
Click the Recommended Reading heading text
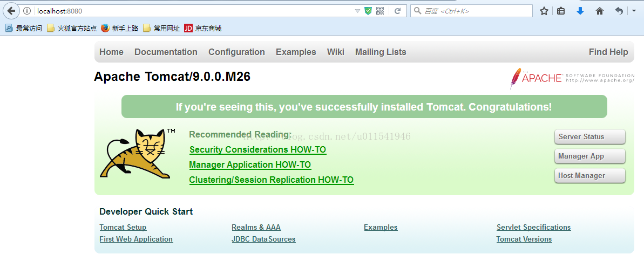240,135
